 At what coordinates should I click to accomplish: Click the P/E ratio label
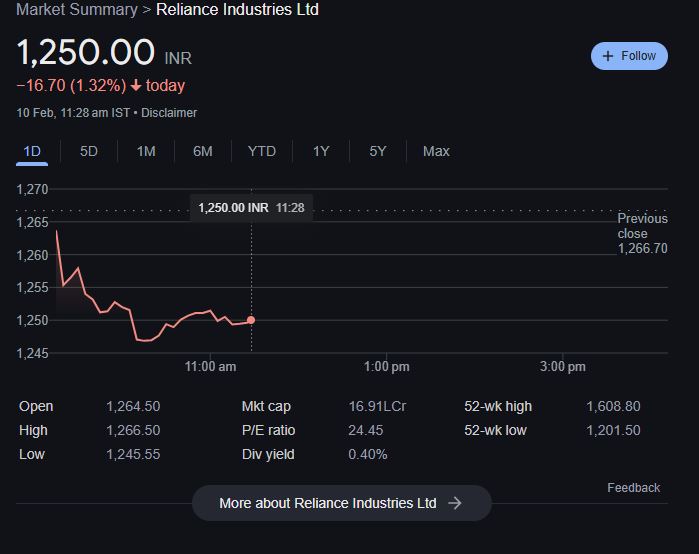[x=268, y=431]
